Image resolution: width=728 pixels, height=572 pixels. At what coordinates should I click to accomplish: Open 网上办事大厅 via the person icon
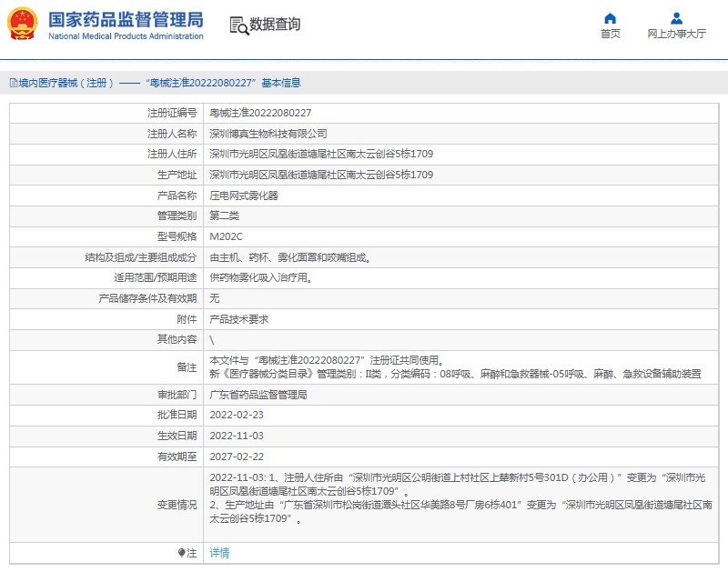(x=676, y=18)
